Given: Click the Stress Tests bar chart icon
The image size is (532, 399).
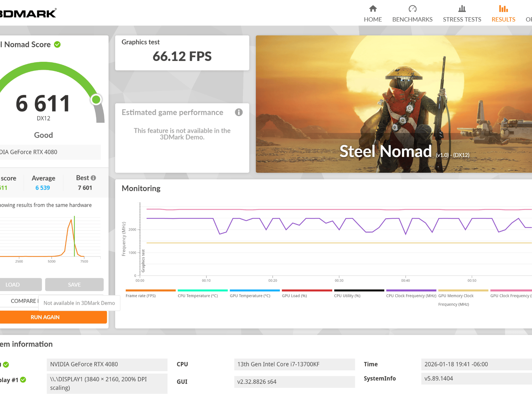Looking at the screenshot, I should [x=462, y=9].
